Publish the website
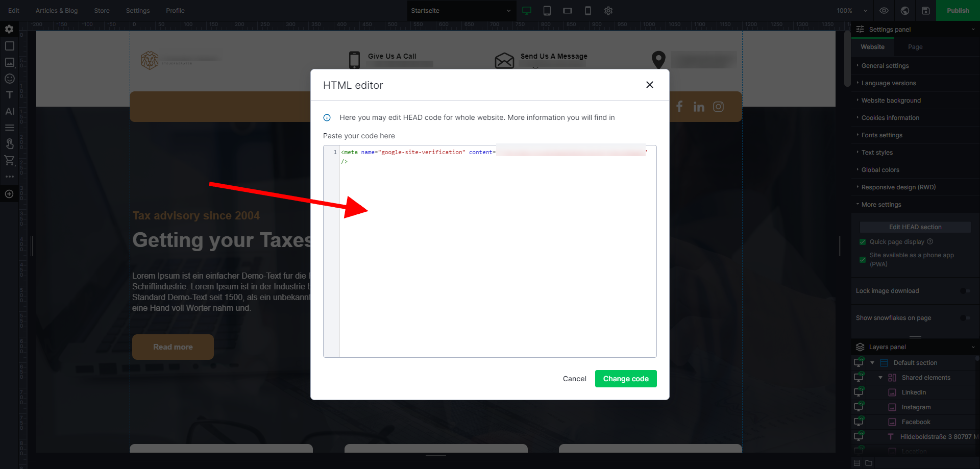The width and height of the screenshot is (980, 469). click(x=958, y=10)
